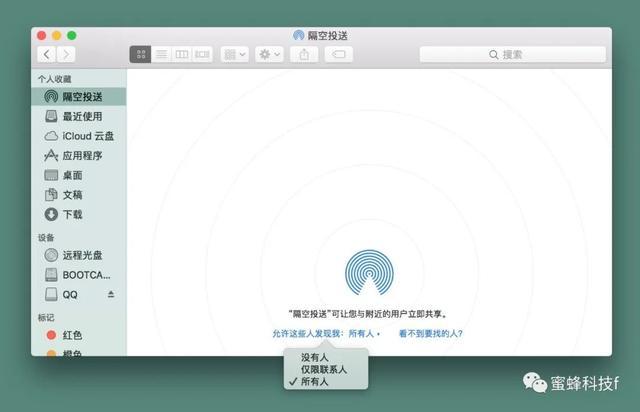Click the share toolbar button
Image resolution: width=640 pixels, height=412 pixels.
pyautogui.click(x=304, y=54)
